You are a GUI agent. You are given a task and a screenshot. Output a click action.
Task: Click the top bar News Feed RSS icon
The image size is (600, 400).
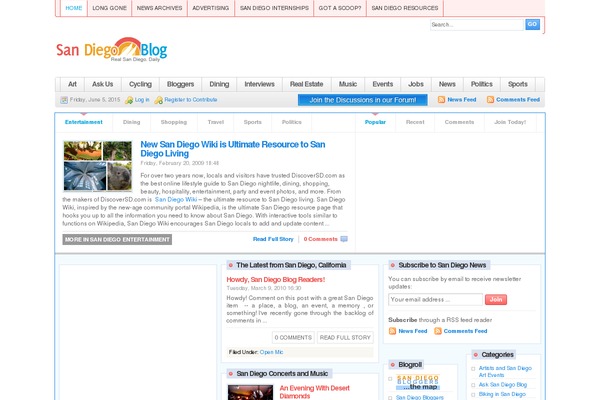pos(441,100)
